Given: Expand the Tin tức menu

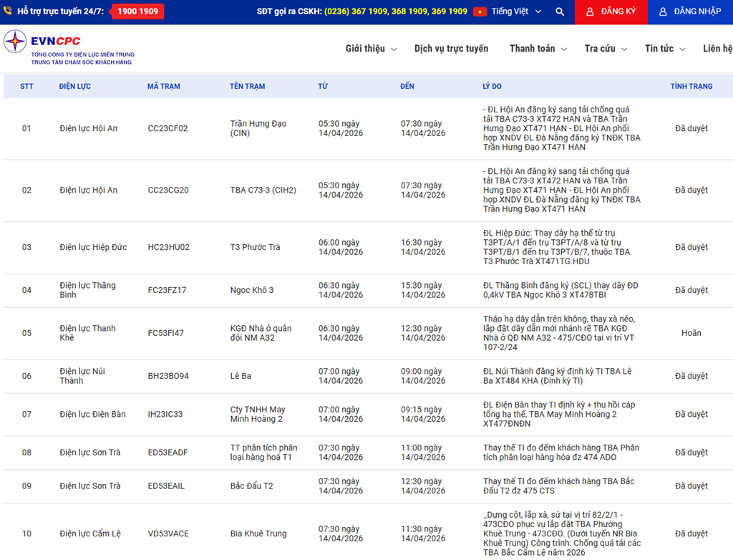Looking at the screenshot, I should 665,49.
